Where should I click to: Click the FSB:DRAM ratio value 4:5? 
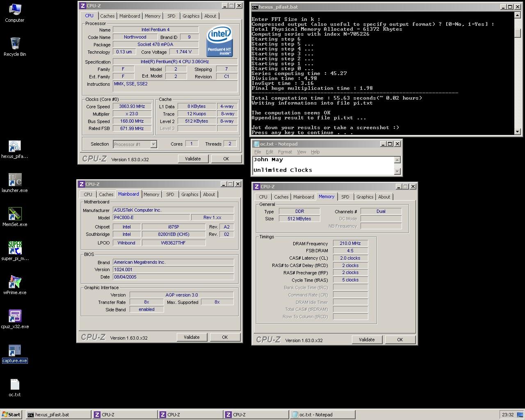350,251
